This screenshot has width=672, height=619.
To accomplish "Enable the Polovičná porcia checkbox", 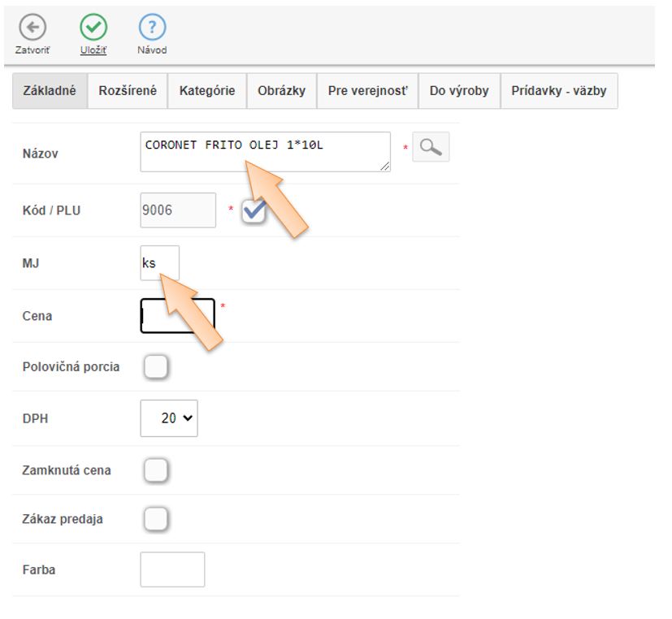I will (x=155, y=367).
